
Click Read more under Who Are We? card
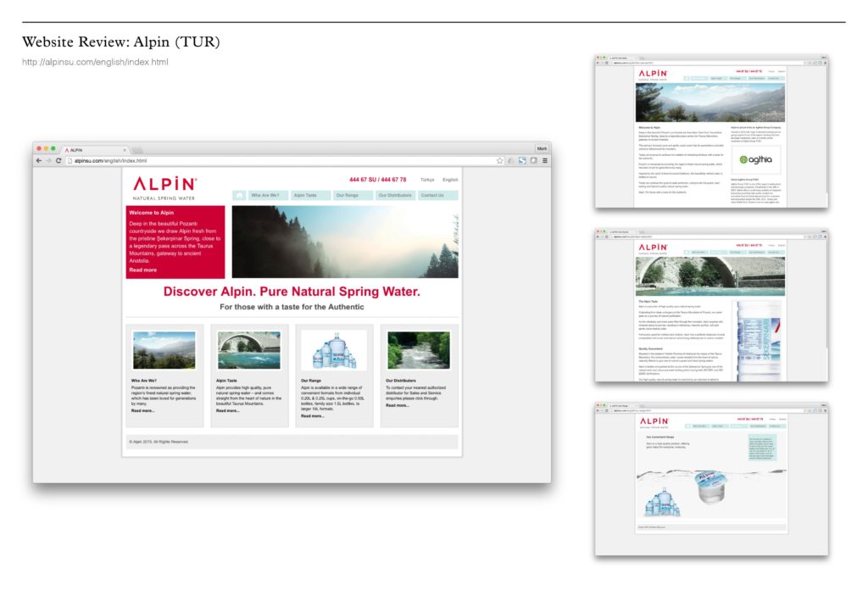[x=142, y=410]
